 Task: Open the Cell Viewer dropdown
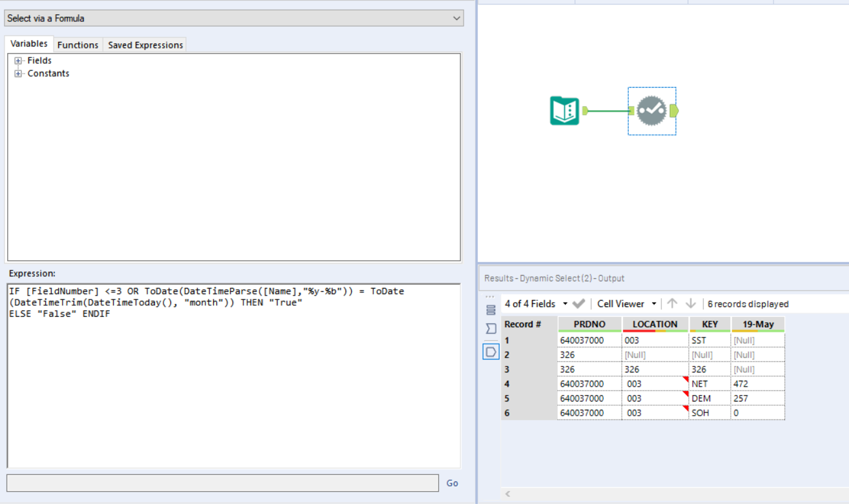point(654,303)
